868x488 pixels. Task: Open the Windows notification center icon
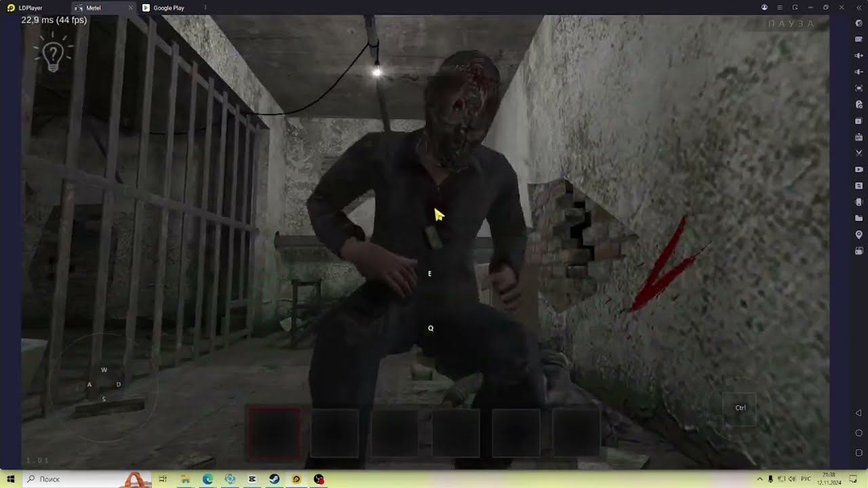click(854, 479)
